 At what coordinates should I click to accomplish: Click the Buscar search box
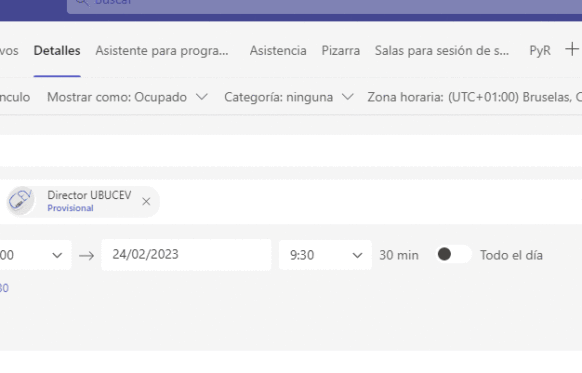(324, 4)
